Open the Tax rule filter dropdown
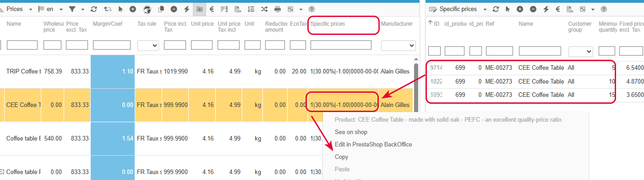This screenshot has width=644, height=180. [148, 45]
